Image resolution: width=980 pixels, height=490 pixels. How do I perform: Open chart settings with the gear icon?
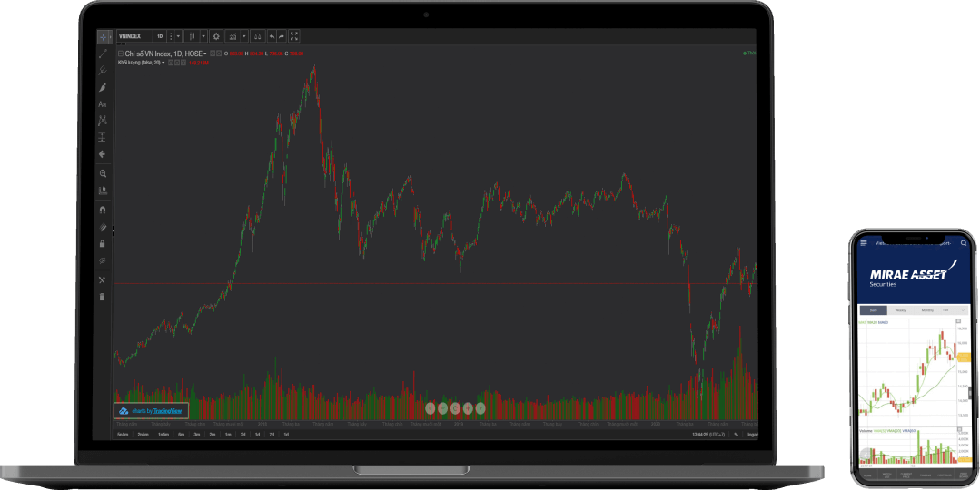point(216,36)
